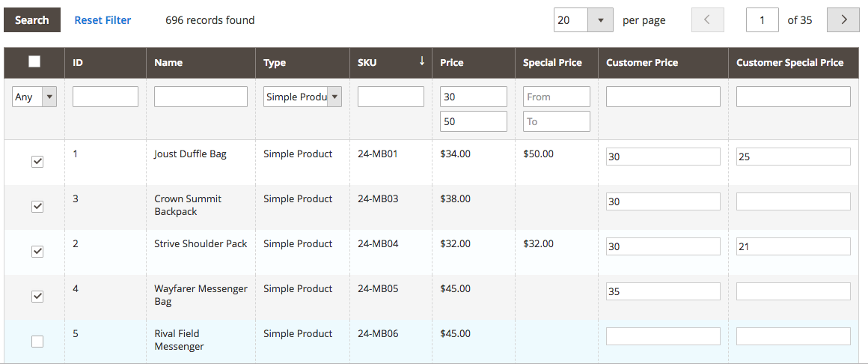Screen dimensions: 868x364
Task: Sort by the ID column header
Action: point(106,63)
